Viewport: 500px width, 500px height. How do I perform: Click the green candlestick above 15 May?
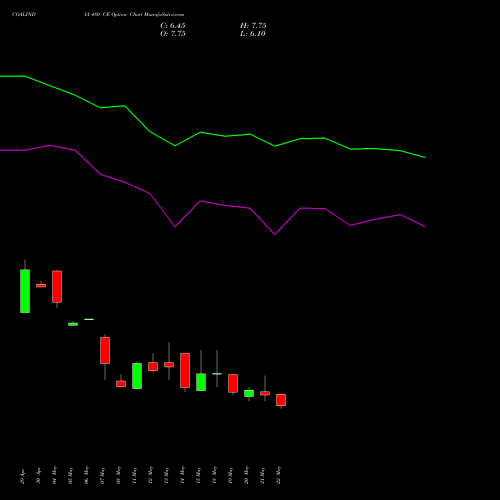point(201,382)
